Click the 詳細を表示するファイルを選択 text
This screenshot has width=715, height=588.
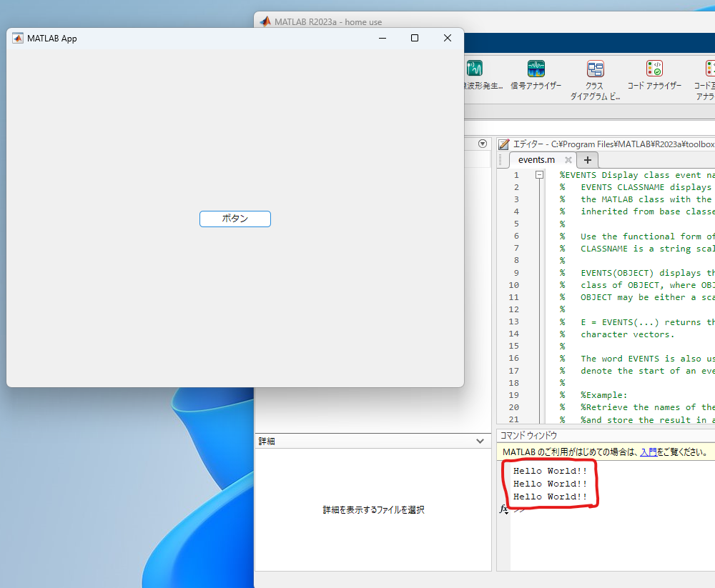point(373,509)
